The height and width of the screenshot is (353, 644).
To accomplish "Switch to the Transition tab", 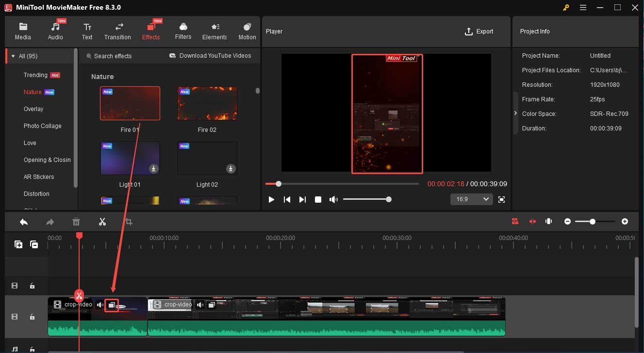I will click(x=117, y=31).
